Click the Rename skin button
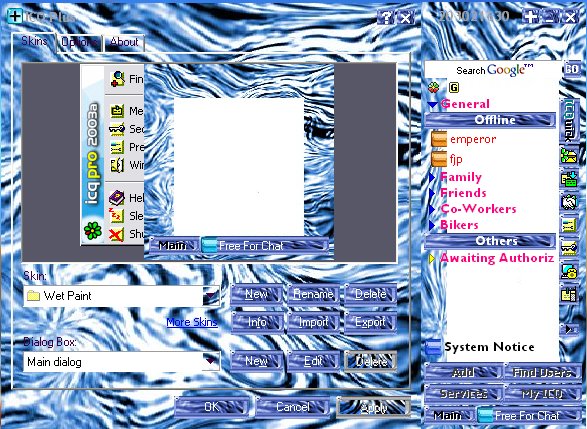This screenshot has width=587, height=429. [x=313, y=294]
